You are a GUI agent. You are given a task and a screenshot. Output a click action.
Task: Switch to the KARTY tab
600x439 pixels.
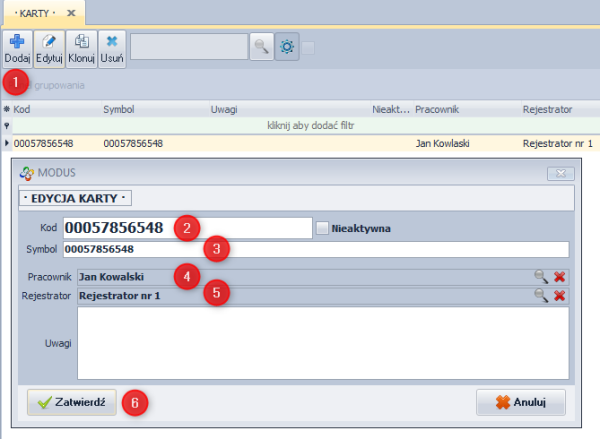[36, 13]
